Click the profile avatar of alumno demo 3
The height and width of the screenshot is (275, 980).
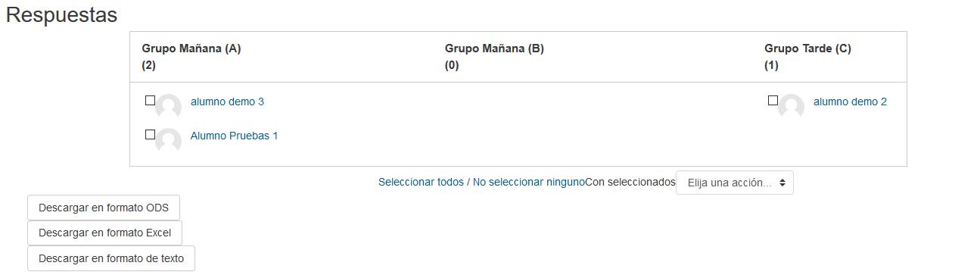(168, 107)
